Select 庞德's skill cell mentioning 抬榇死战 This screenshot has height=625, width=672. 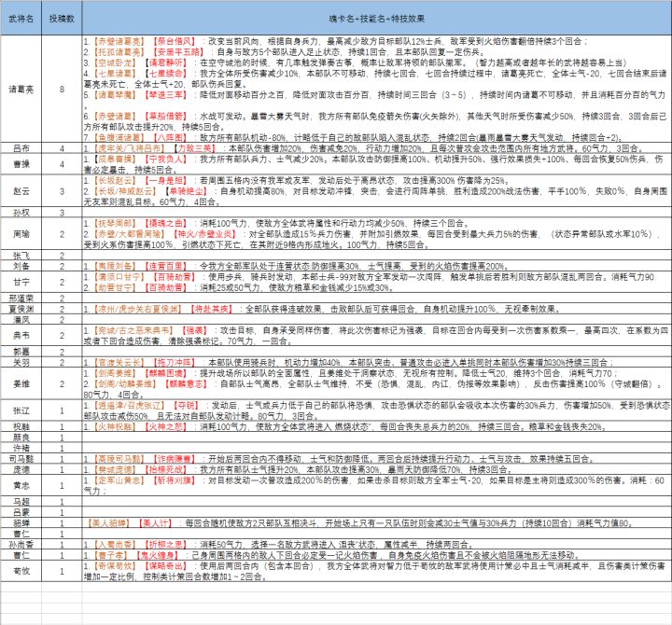377,469
